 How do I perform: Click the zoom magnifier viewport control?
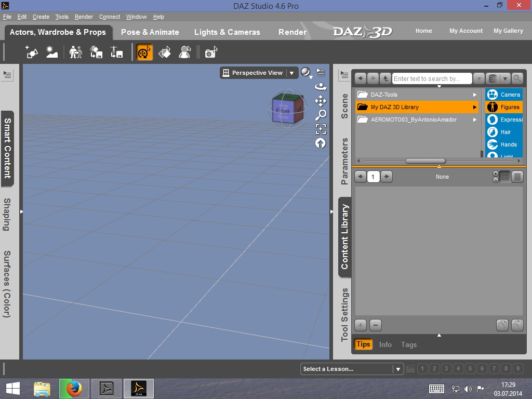(x=321, y=115)
